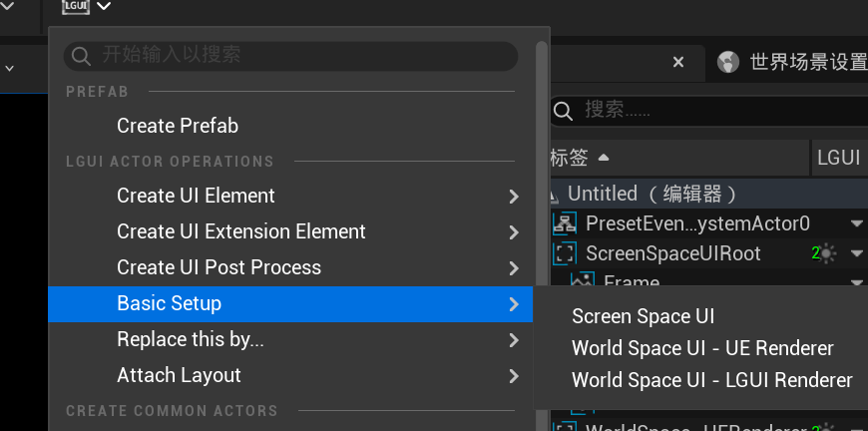Click the Frame image icon in outliner
The height and width of the screenshot is (431, 868).
click(582, 281)
